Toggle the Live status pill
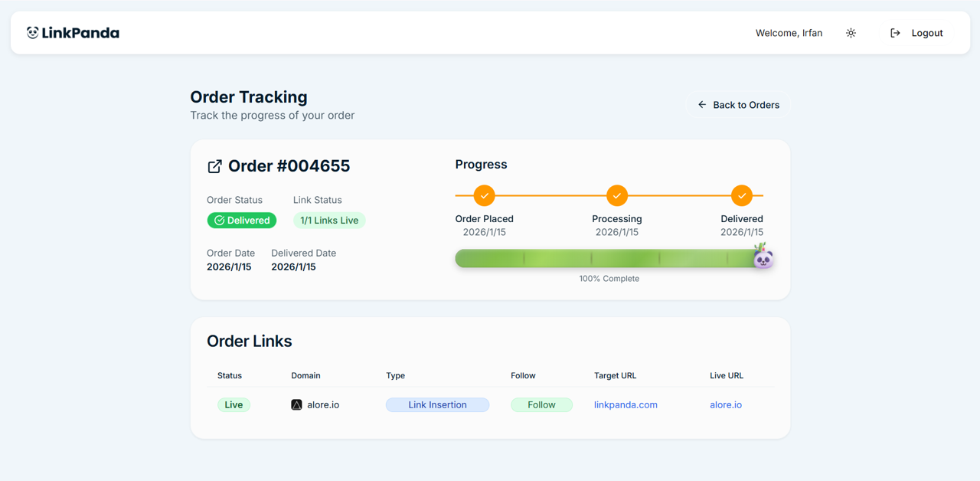 pos(234,404)
